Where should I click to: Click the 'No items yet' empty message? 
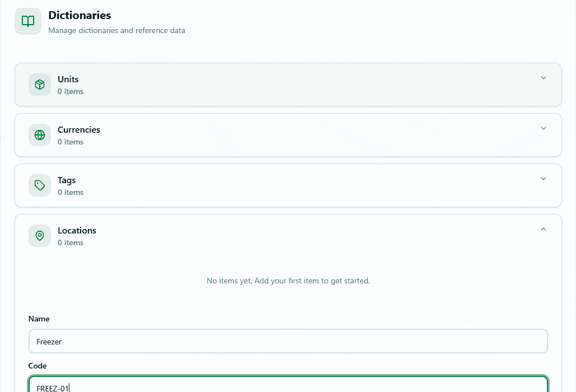(288, 281)
